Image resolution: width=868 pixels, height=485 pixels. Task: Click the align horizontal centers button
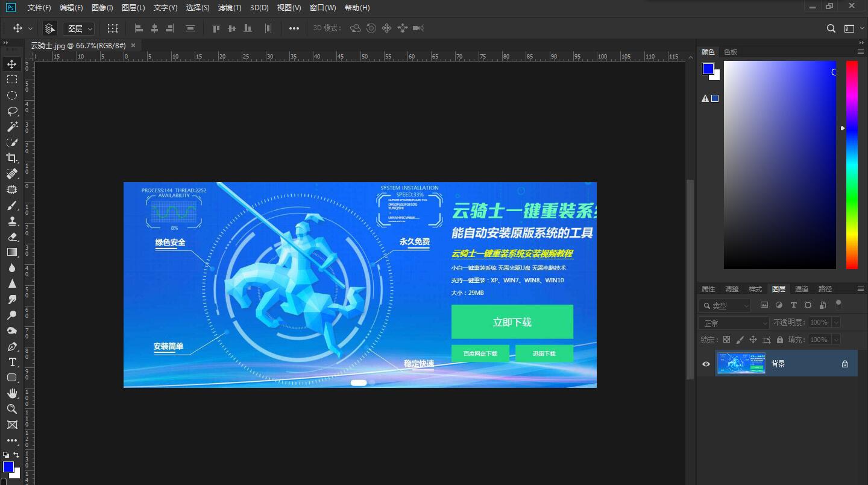(154, 28)
